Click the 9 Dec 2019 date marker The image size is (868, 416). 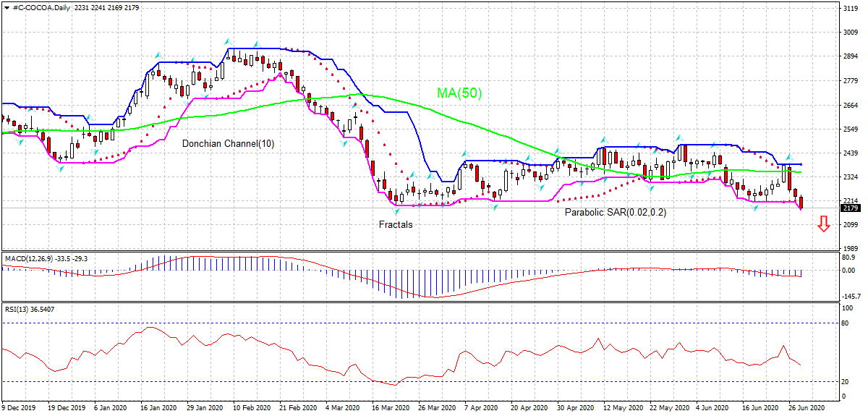(x=17, y=408)
